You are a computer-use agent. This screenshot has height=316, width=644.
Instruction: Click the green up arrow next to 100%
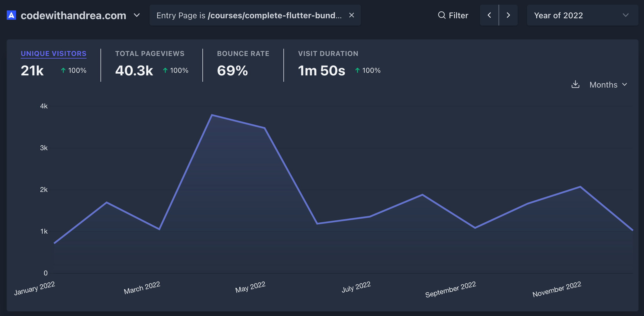tap(63, 70)
